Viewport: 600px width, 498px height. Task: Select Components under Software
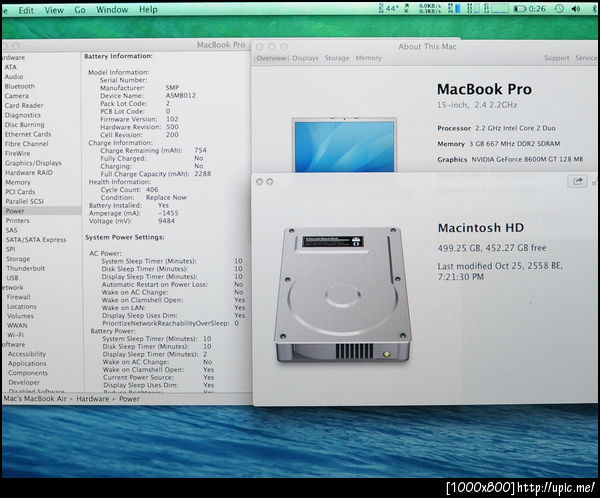pyautogui.click(x=28, y=373)
